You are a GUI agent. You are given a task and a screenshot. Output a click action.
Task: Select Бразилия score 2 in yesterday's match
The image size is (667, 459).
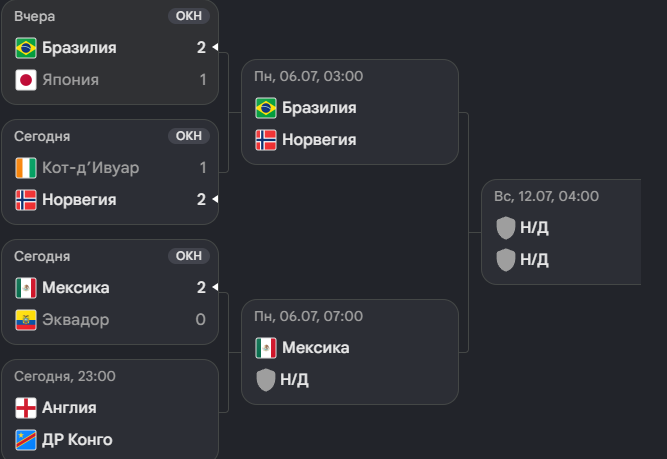(x=201, y=48)
